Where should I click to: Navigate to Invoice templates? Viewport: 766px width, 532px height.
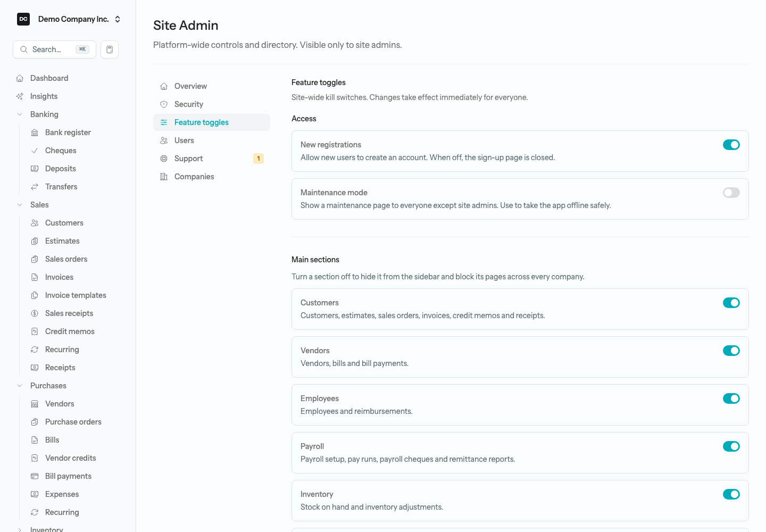[x=74, y=295]
